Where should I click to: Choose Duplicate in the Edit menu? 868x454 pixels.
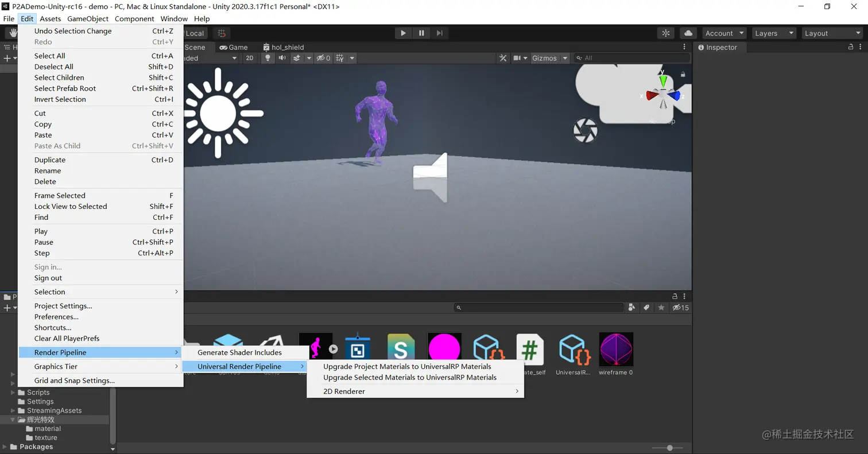100,160
